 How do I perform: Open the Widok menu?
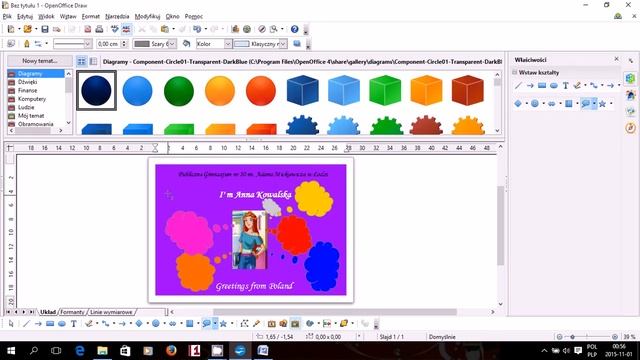click(x=46, y=16)
